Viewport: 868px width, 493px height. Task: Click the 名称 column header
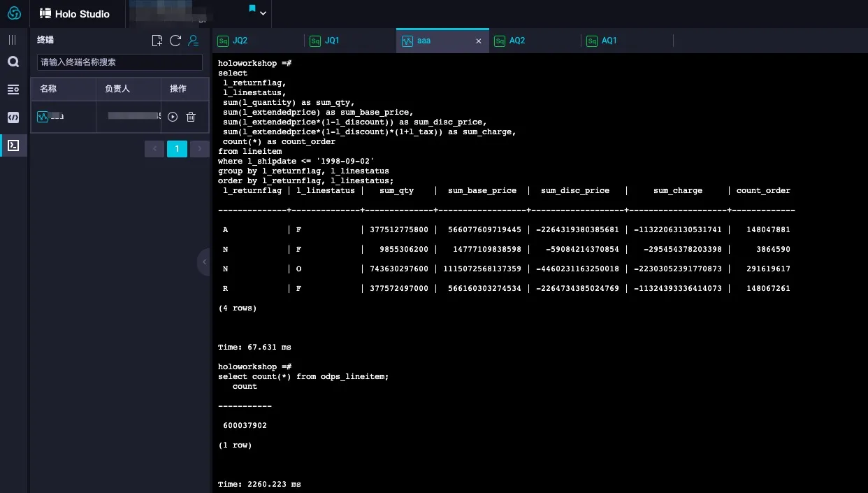pos(48,89)
